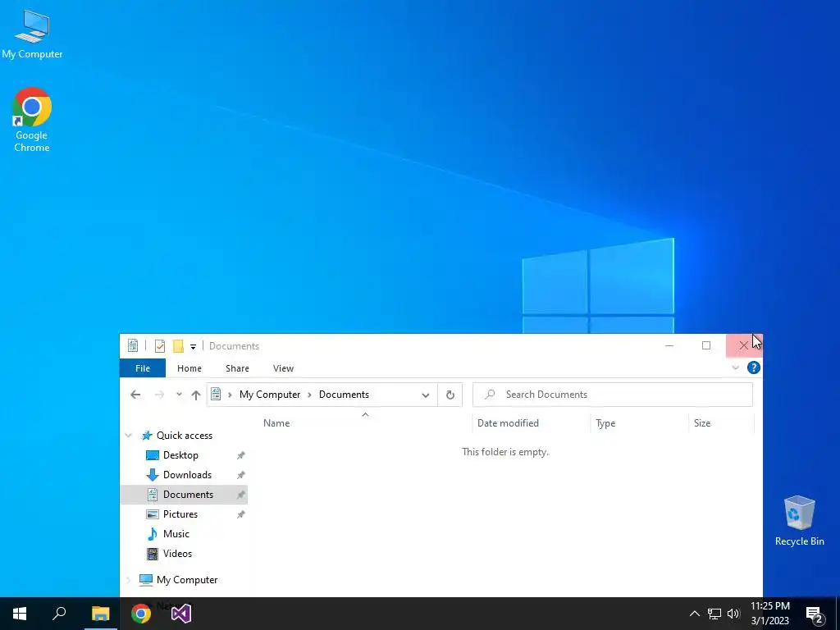Launch Visual Studio from the taskbar
Viewport: 840px width, 630px height.
click(x=181, y=614)
